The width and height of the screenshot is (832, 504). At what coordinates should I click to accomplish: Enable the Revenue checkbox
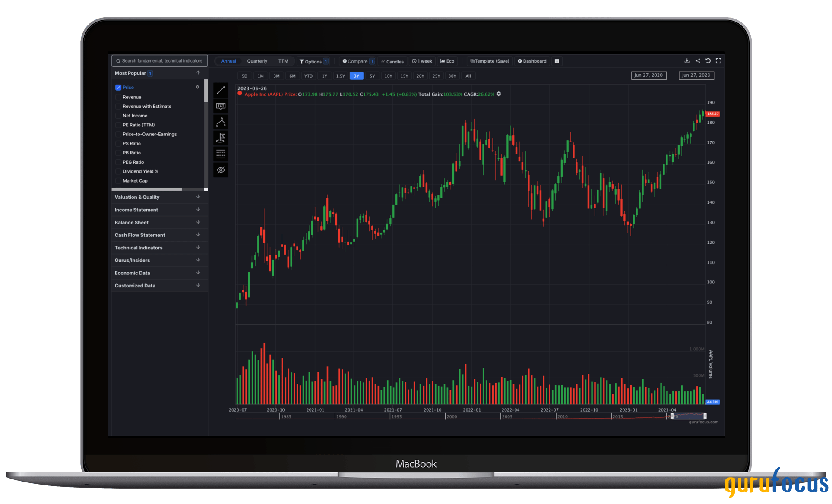tap(118, 97)
